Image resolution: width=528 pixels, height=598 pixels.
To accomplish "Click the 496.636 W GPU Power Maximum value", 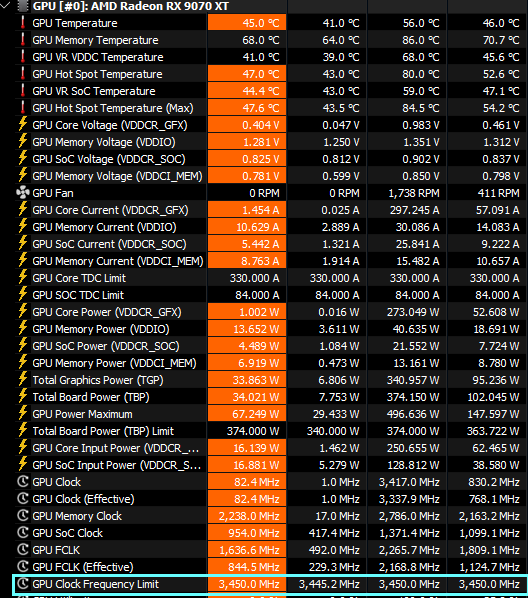I will pyautogui.click(x=413, y=414).
